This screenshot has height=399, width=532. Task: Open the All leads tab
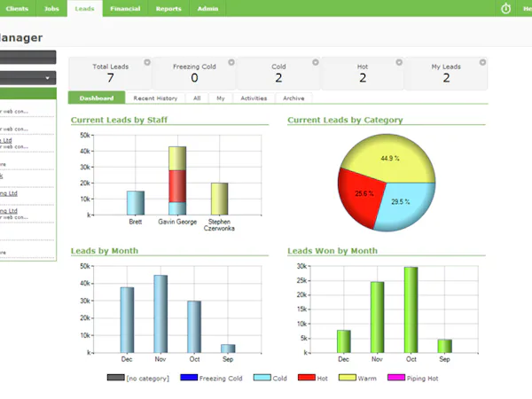point(197,98)
